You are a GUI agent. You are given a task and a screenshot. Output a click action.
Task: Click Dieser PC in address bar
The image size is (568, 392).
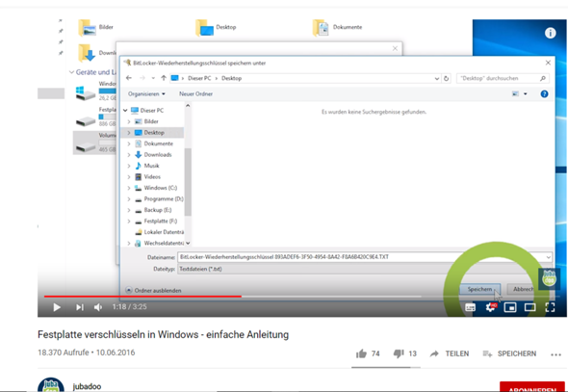(199, 78)
